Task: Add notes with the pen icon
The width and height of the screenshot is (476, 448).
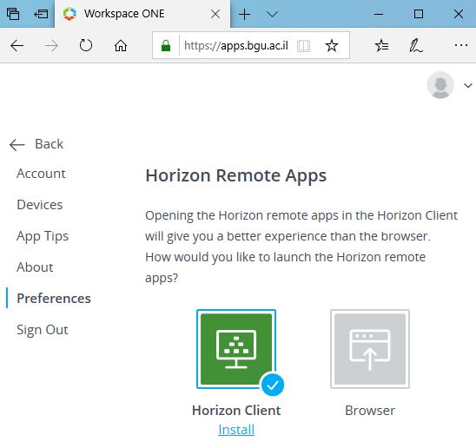Action: pos(415,46)
